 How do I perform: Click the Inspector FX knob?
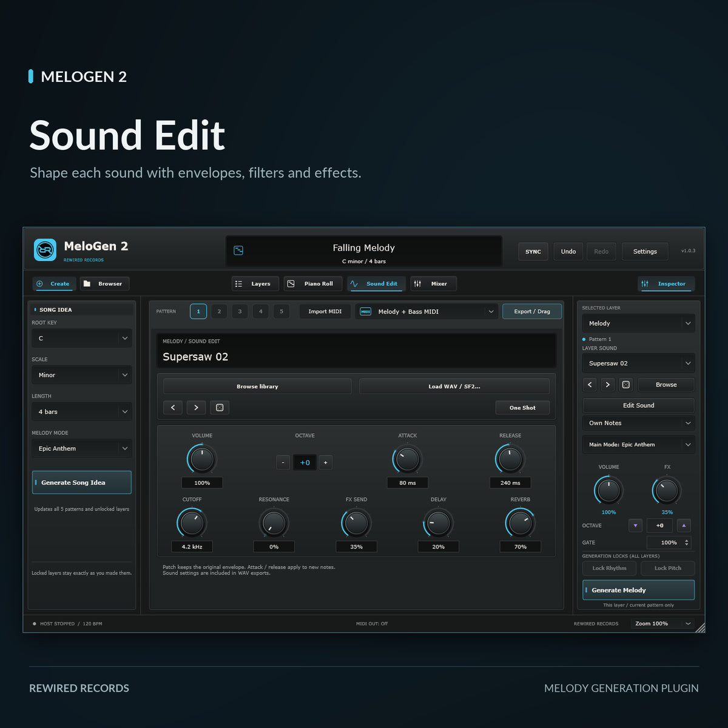click(667, 490)
